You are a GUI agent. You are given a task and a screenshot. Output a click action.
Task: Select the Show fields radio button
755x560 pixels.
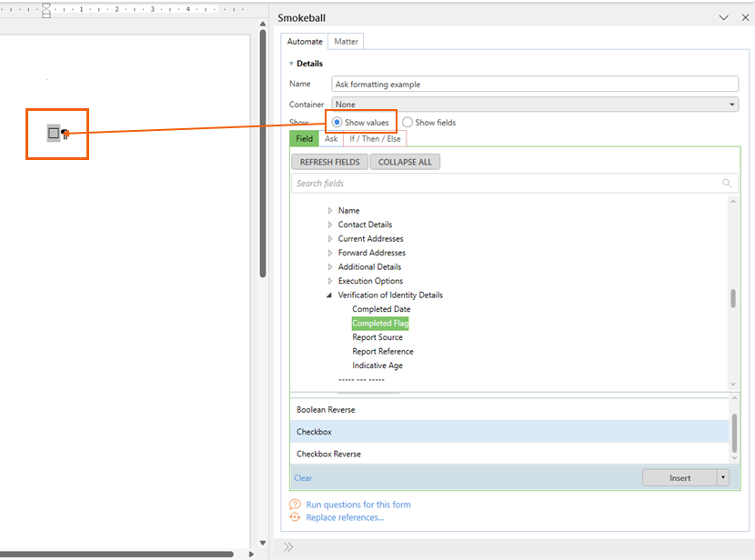408,122
